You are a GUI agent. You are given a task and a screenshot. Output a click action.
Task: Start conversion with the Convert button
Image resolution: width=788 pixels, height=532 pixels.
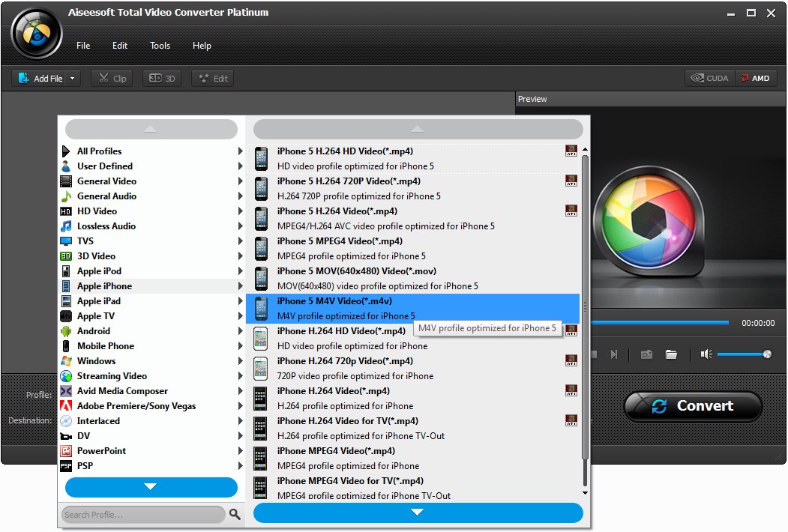[x=693, y=406]
